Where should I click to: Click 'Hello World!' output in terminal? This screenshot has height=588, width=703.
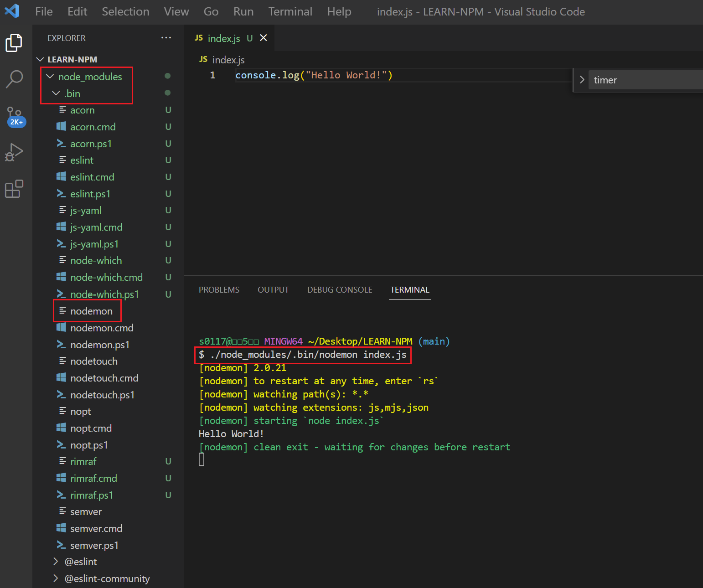coord(231,433)
